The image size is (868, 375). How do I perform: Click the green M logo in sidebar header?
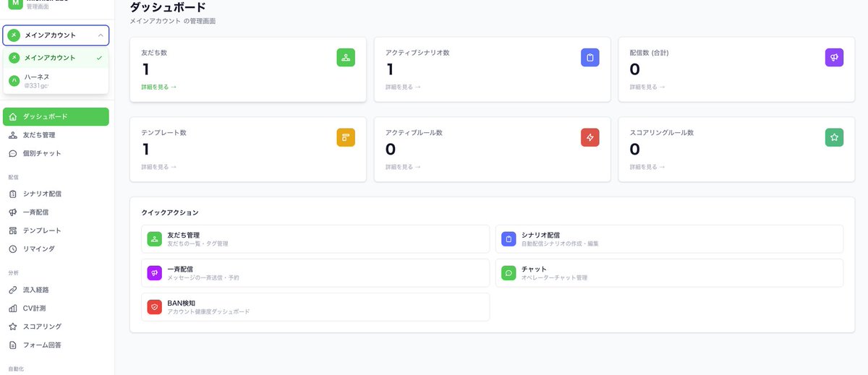click(x=15, y=4)
